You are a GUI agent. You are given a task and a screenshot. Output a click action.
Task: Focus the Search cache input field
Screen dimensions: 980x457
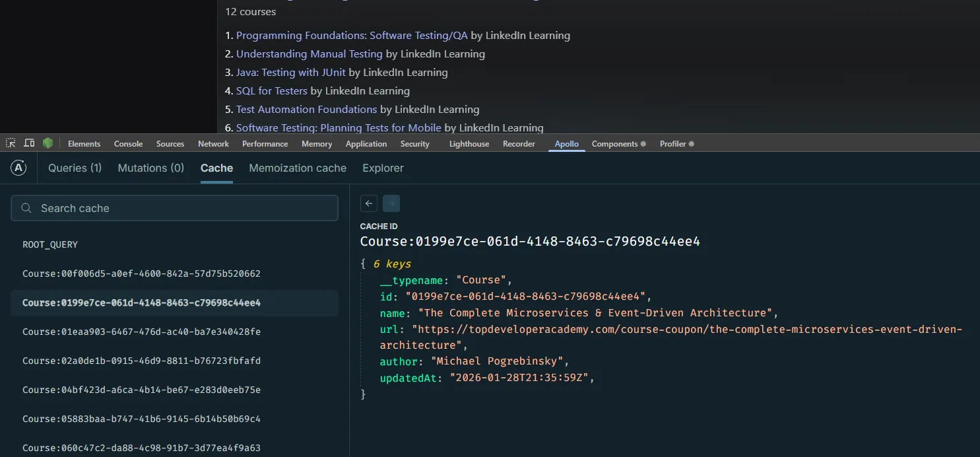pyautogui.click(x=174, y=208)
